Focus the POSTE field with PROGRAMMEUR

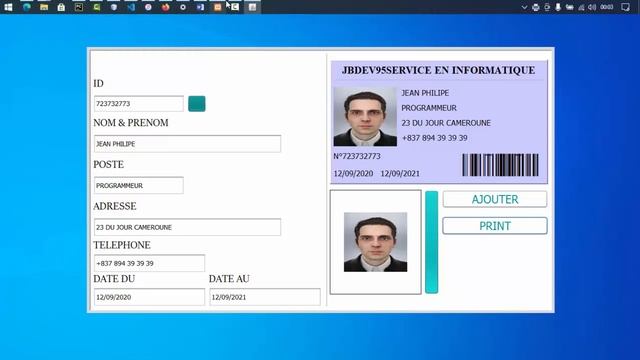[139, 185]
